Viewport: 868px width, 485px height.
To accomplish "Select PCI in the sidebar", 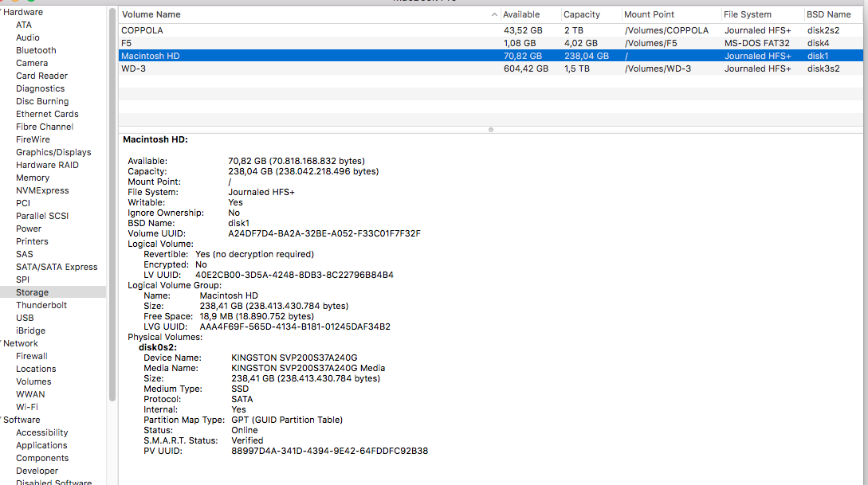I will coord(22,203).
